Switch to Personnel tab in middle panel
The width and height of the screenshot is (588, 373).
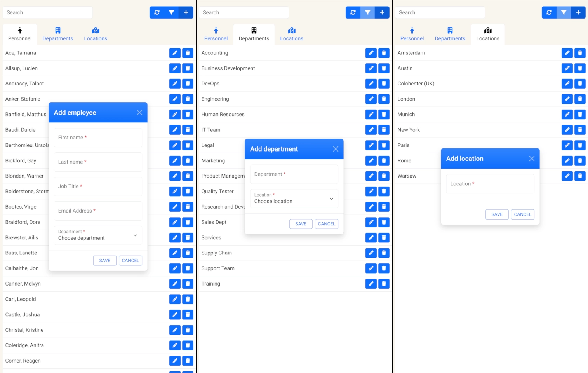tap(216, 34)
